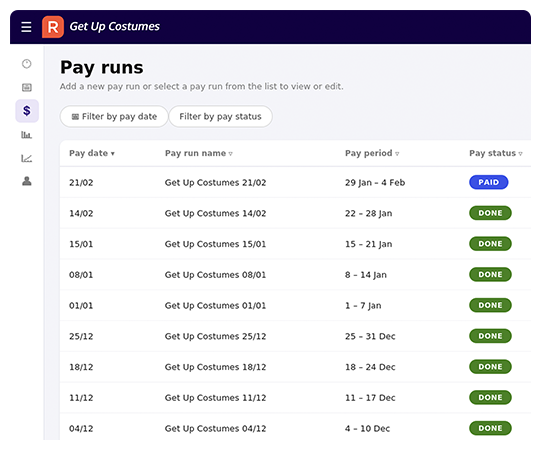Select pay date 15/01 cell
541x450 pixels.
81,244
